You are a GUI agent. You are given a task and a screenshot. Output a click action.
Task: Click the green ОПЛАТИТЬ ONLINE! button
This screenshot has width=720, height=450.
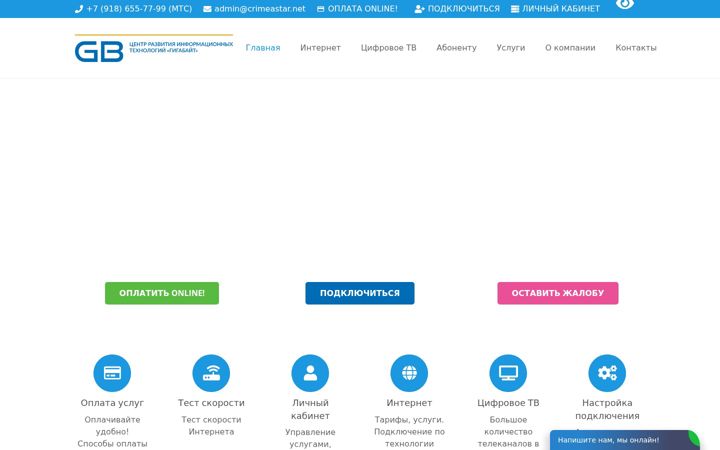coord(162,293)
